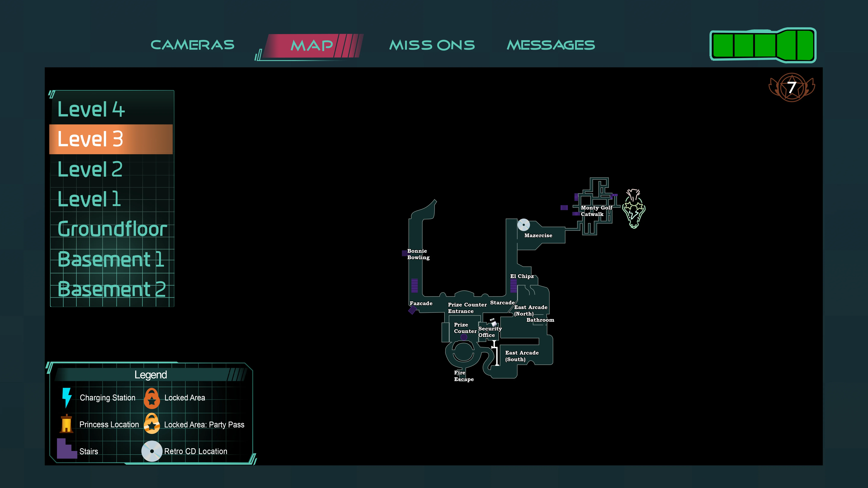Click the purple Stairs legend icon
This screenshot has height=488, width=868.
click(67, 448)
